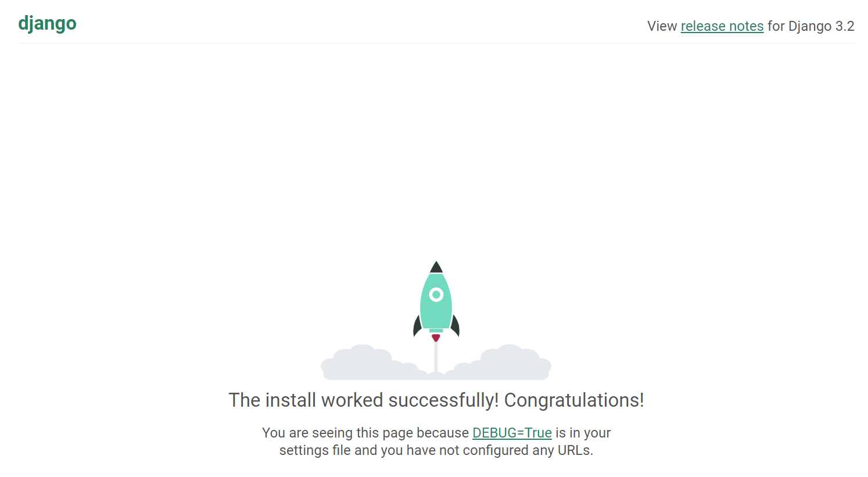Click the rocket illustration
868x477 pixels.
click(x=436, y=320)
